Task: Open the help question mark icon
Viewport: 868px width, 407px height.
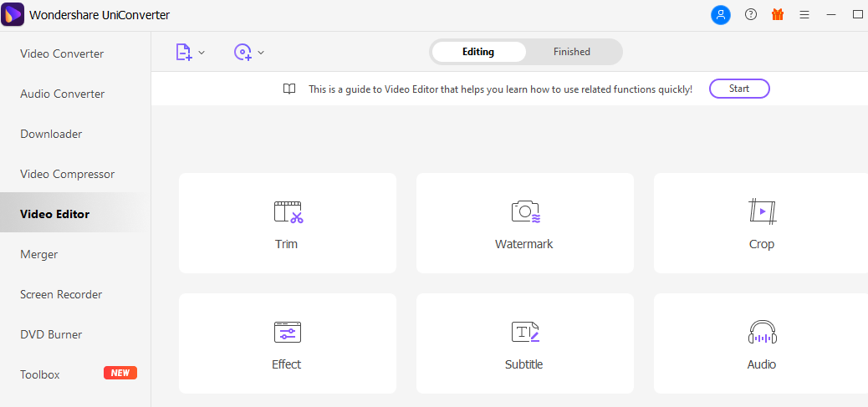Action: click(x=751, y=15)
